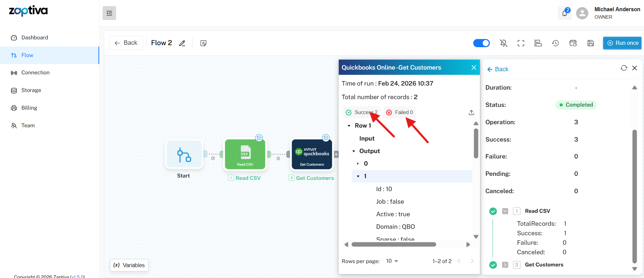
Task: Toggle the Success 2 filter
Action: click(362, 112)
